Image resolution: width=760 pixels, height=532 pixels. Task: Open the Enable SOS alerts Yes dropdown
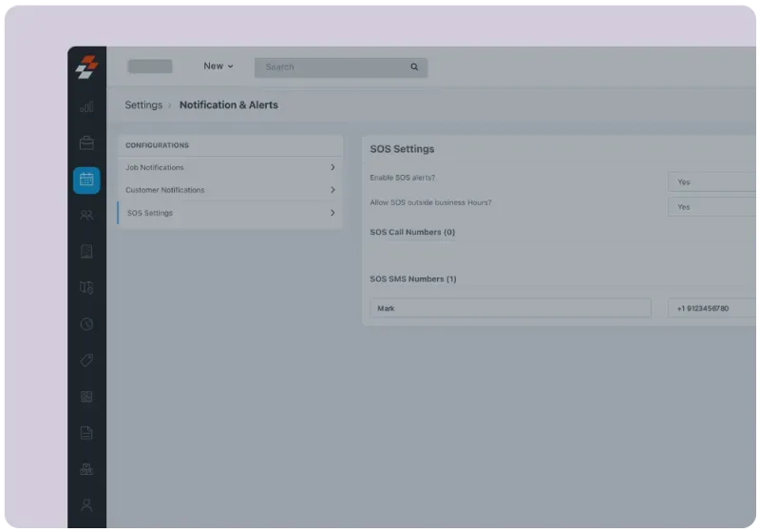click(712, 182)
